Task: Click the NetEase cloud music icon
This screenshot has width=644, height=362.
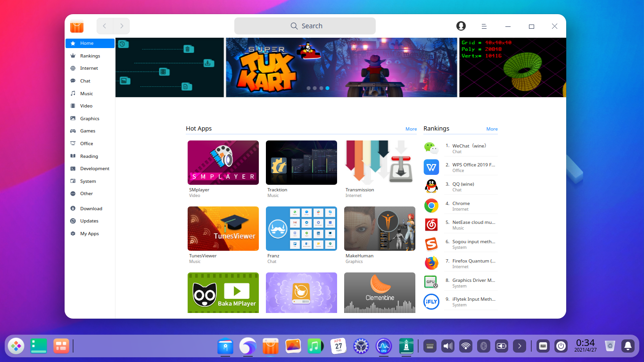Action: point(431,225)
